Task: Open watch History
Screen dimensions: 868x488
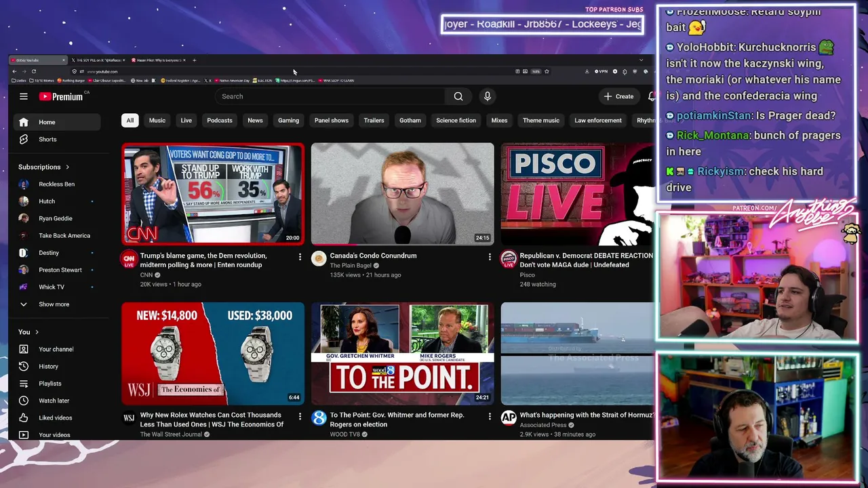Action: (57, 366)
